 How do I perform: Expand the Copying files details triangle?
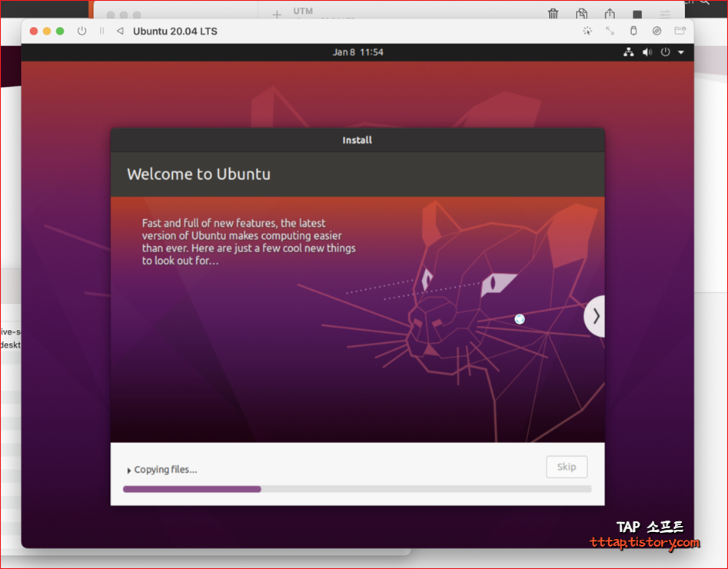point(128,471)
